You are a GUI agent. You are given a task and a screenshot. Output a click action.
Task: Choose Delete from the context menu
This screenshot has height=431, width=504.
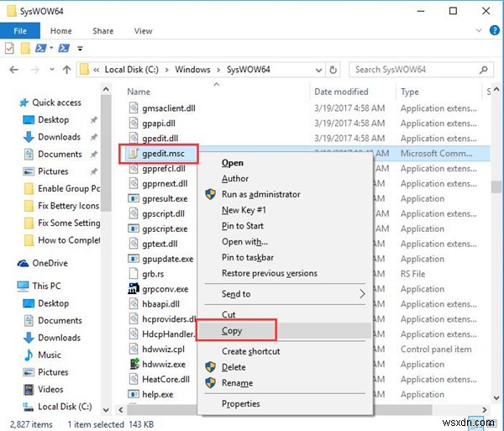pyautogui.click(x=234, y=367)
